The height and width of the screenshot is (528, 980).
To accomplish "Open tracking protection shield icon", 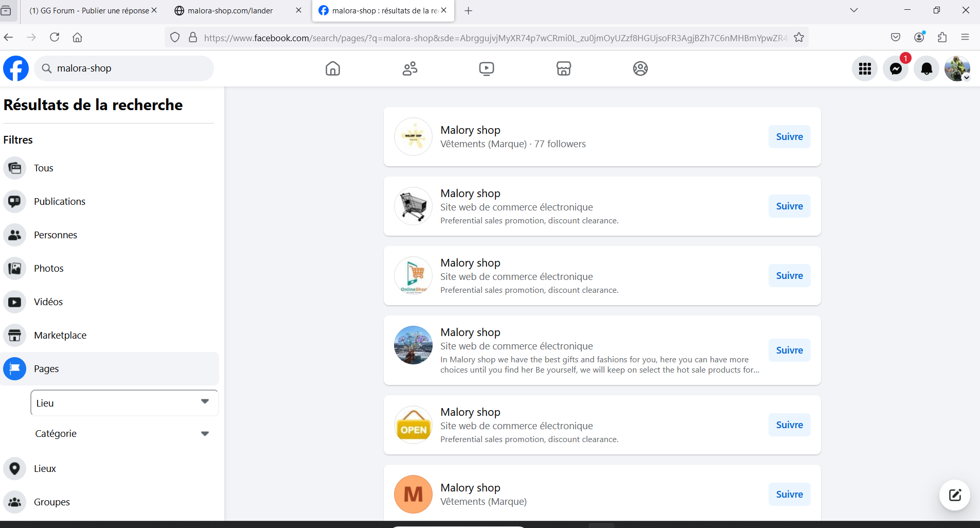I will [175, 37].
